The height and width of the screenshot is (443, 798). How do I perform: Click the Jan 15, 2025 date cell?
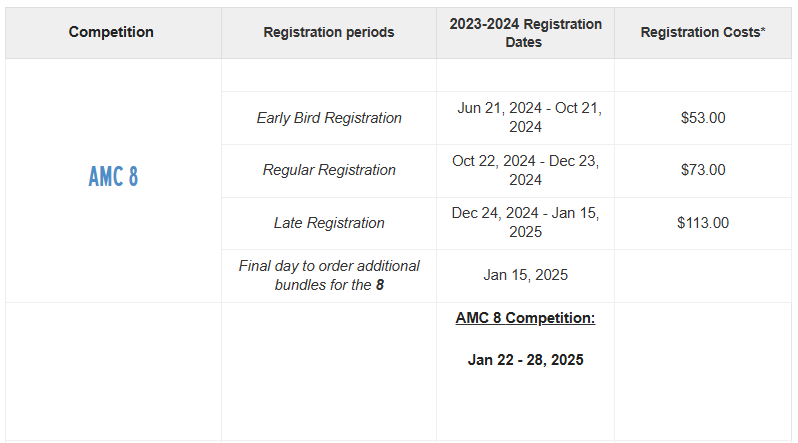click(x=525, y=275)
